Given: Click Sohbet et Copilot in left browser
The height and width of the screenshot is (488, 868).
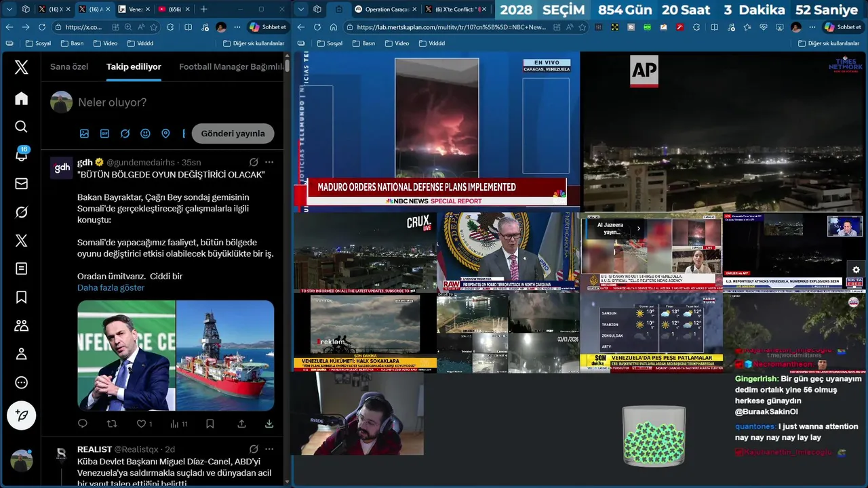Looking at the screenshot, I should coord(268,27).
